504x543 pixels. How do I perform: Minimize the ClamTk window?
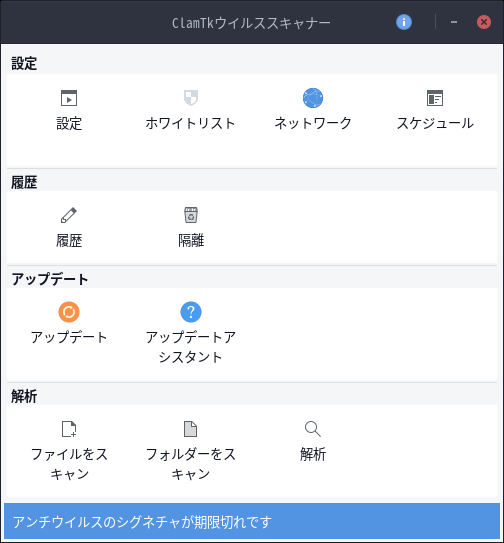[x=454, y=22]
